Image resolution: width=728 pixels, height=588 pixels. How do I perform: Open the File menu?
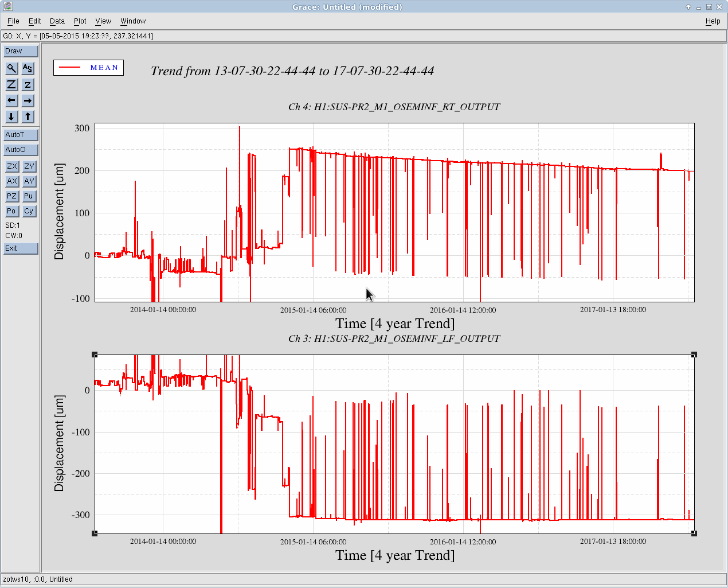pyautogui.click(x=13, y=21)
